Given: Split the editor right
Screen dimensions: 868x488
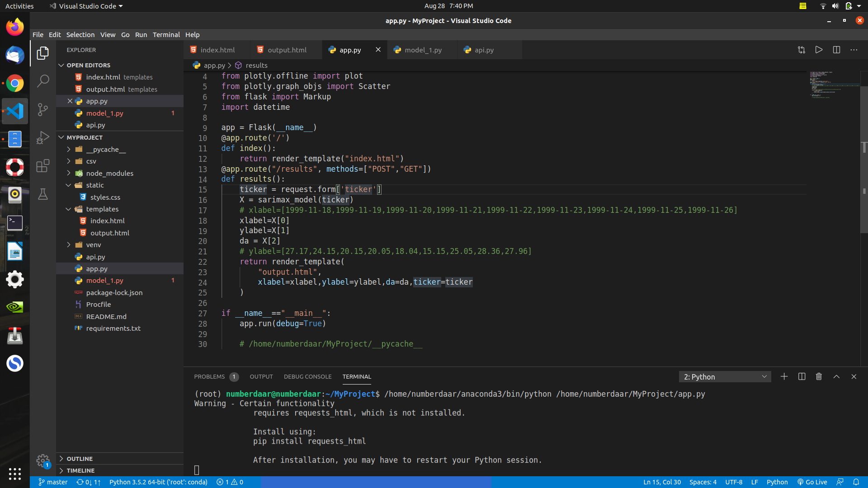Looking at the screenshot, I should pyautogui.click(x=836, y=50).
